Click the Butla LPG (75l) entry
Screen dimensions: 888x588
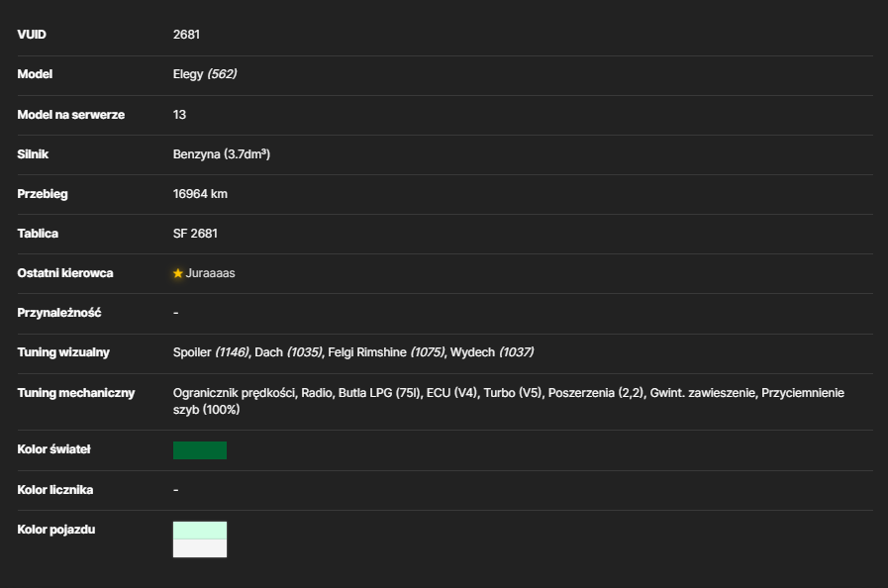(x=379, y=393)
